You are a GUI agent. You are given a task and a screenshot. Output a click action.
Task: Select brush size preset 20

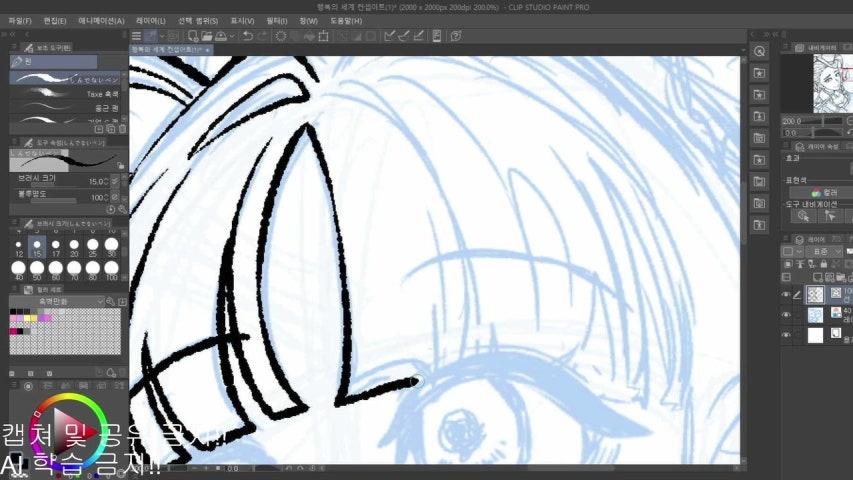click(74, 248)
